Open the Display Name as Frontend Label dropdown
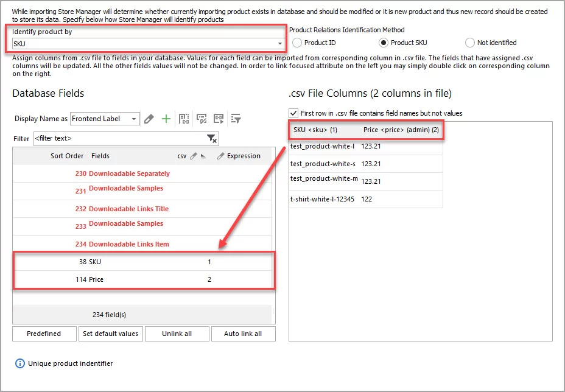Viewport: 565px width, 392px height. click(105, 119)
